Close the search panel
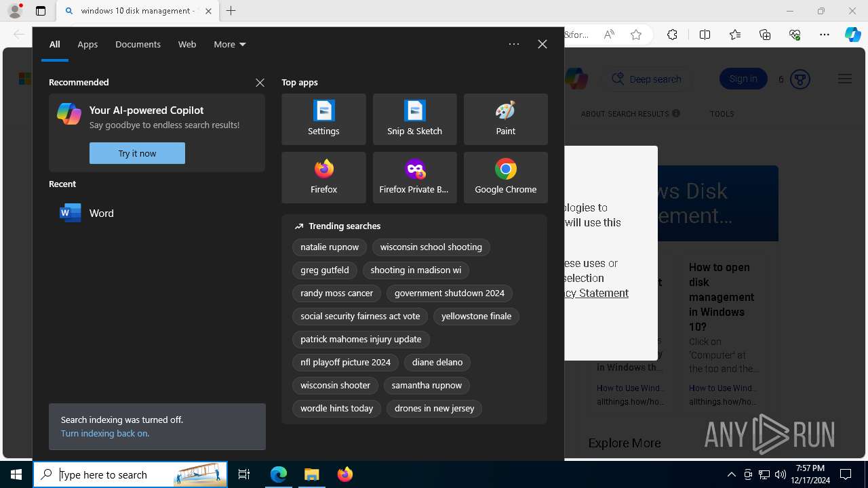Viewport: 868px width, 488px height. [x=542, y=44]
